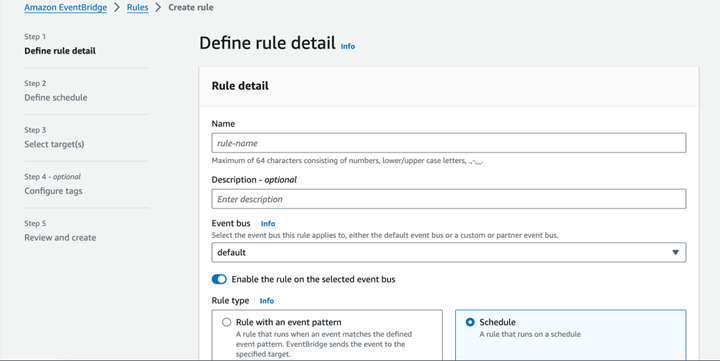720x361 pixels.
Task: Click the event bus selection help text
Action: click(x=385, y=235)
